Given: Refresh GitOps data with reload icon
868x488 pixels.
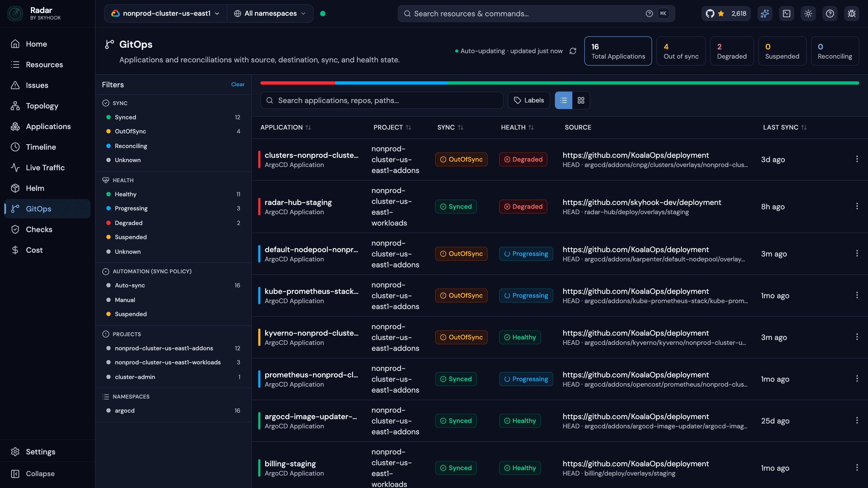Looking at the screenshot, I should [573, 51].
